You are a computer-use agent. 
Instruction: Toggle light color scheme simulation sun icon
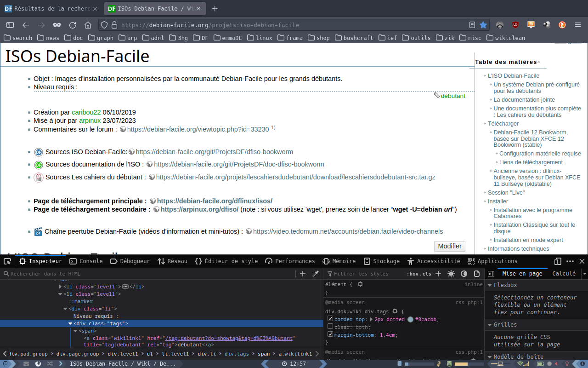[x=451, y=274]
